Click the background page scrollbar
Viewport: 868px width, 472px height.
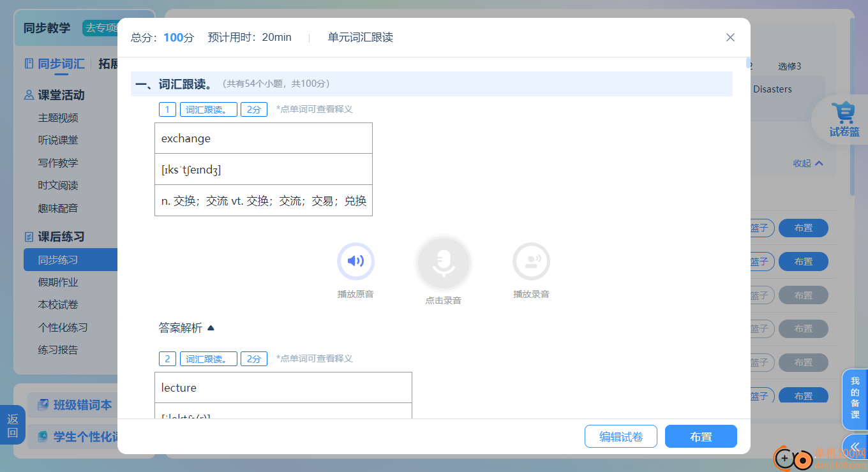[x=852, y=107]
